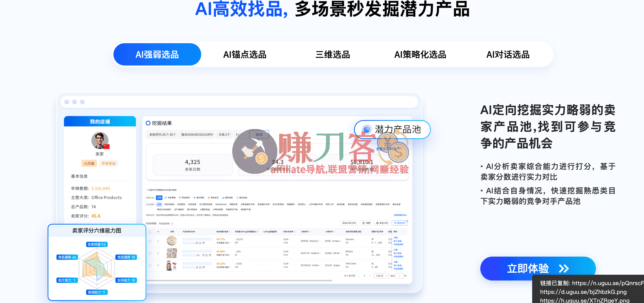Sort by 价格/毛利率 column
The image size is (644, 303).
click(295, 232)
